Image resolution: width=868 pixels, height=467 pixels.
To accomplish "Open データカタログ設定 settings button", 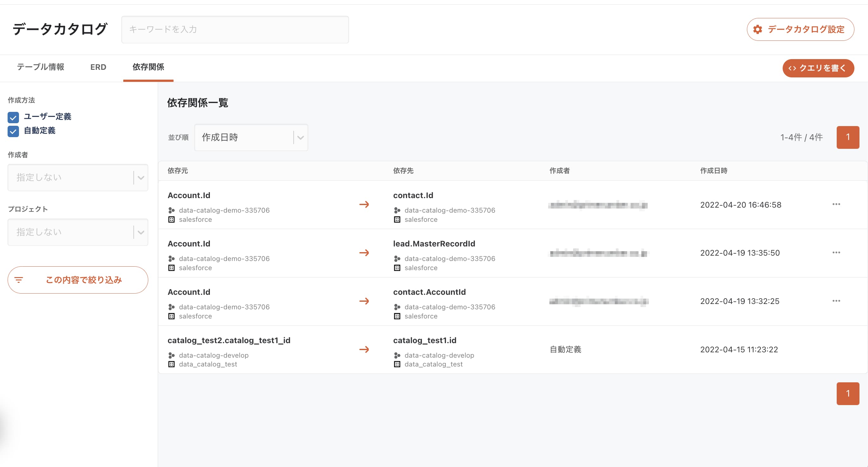I will pyautogui.click(x=800, y=29).
